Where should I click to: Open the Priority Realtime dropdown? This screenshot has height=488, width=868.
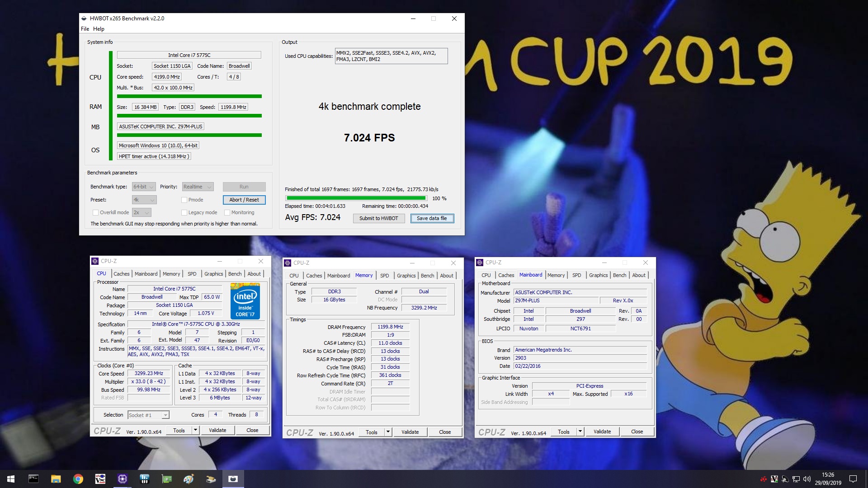point(198,187)
